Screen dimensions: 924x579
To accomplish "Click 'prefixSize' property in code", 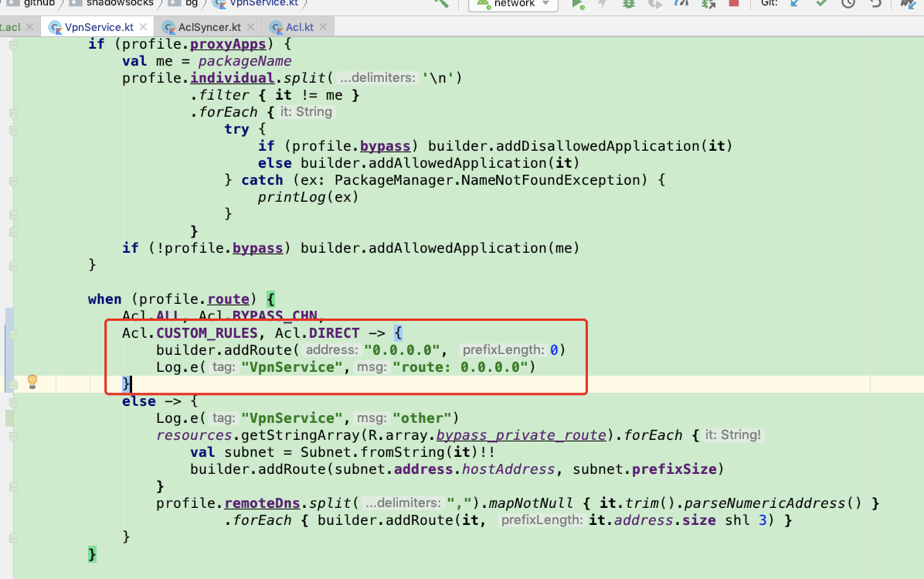I will [x=674, y=469].
